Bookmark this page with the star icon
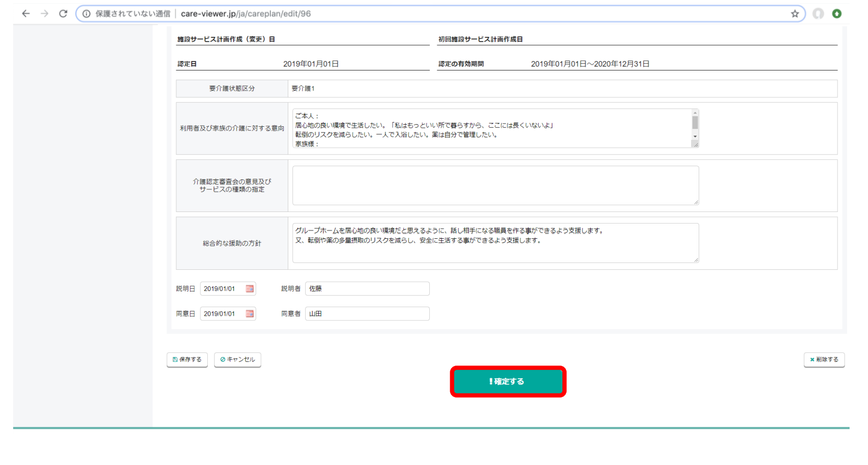 (x=794, y=14)
